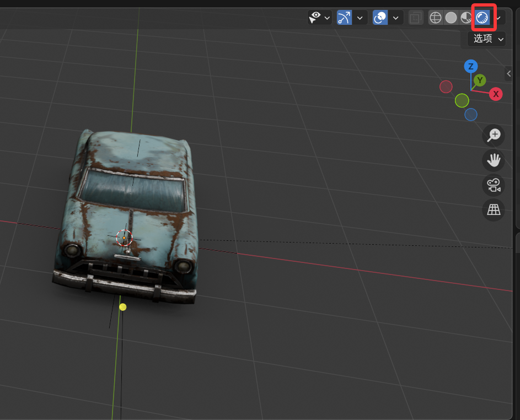Open the shading options dropdown arrow
Image resolution: width=520 pixels, height=420 pixels.
498,18
